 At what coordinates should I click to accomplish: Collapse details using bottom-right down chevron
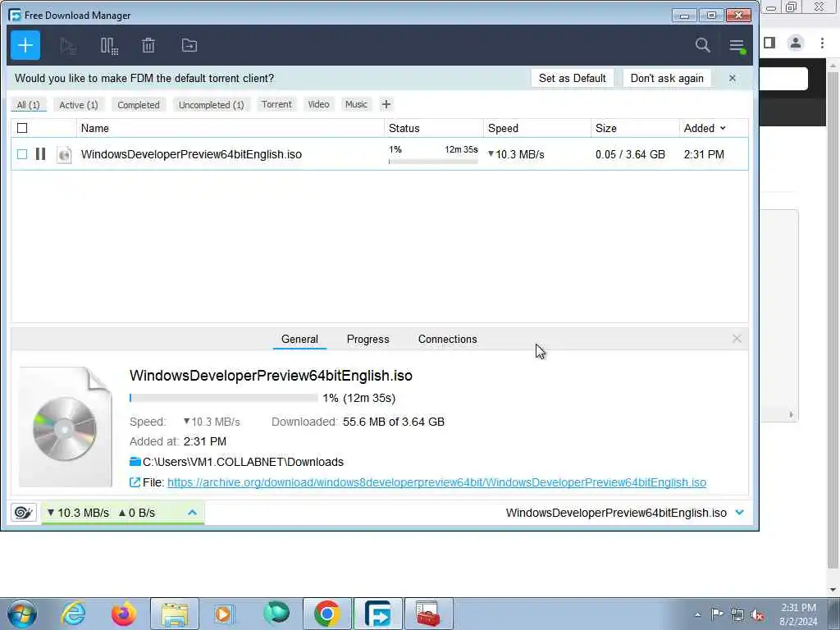(740, 513)
